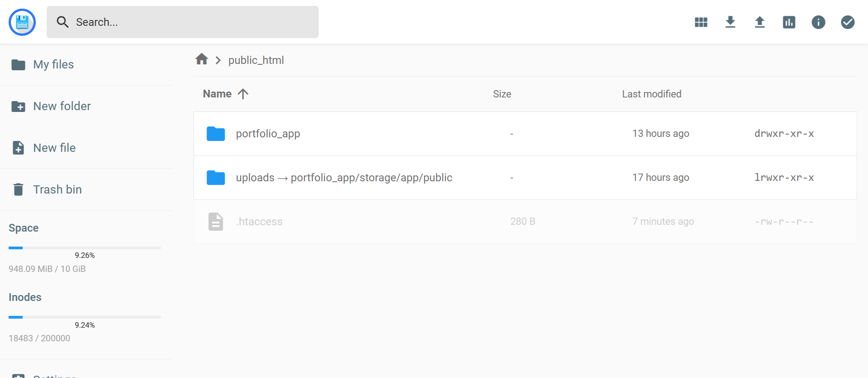This screenshot has width=868, height=378.
Task: Click the public_html breadcrumb link
Action: coord(256,60)
